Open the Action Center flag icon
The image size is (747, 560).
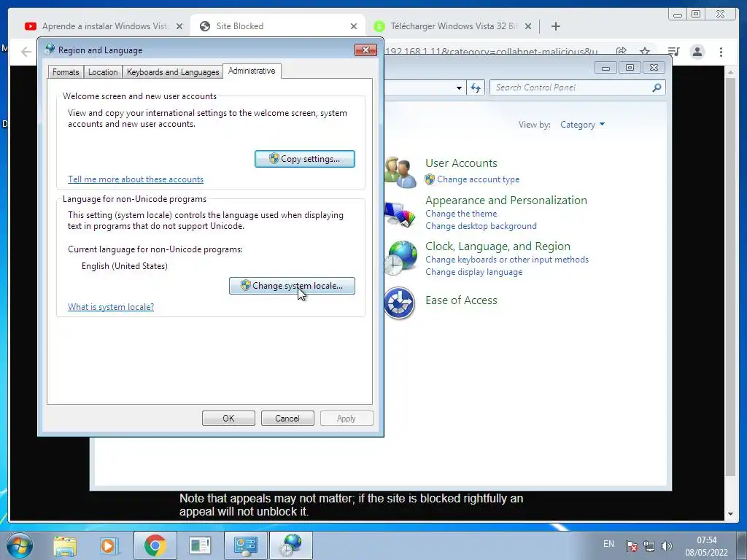631,546
